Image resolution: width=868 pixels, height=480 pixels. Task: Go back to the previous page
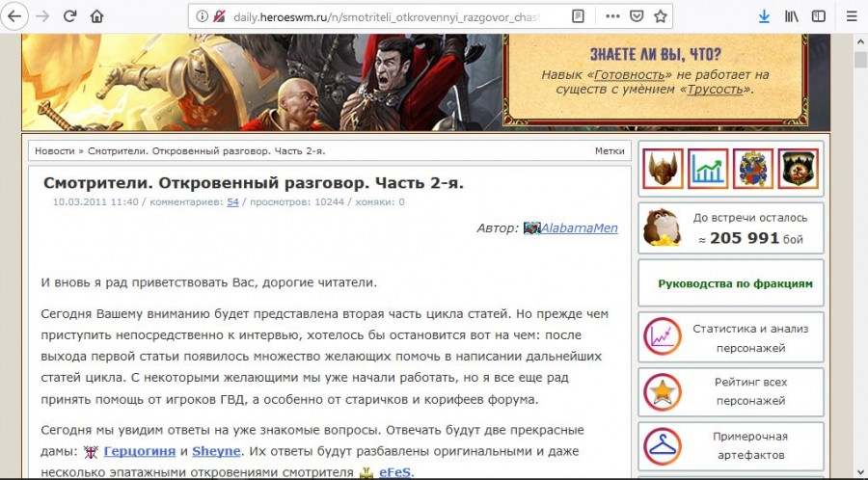point(14,16)
